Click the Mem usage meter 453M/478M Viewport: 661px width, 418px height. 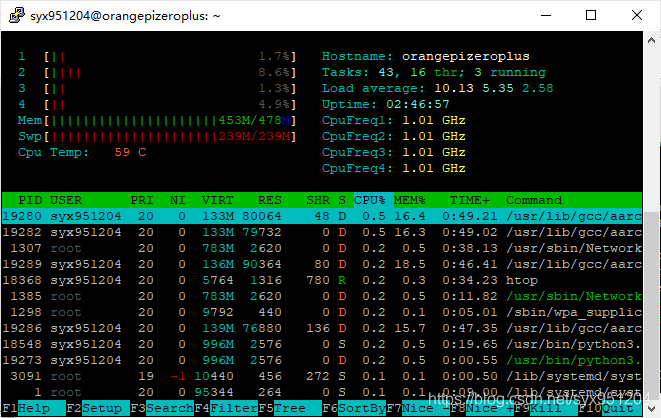click(170, 120)
